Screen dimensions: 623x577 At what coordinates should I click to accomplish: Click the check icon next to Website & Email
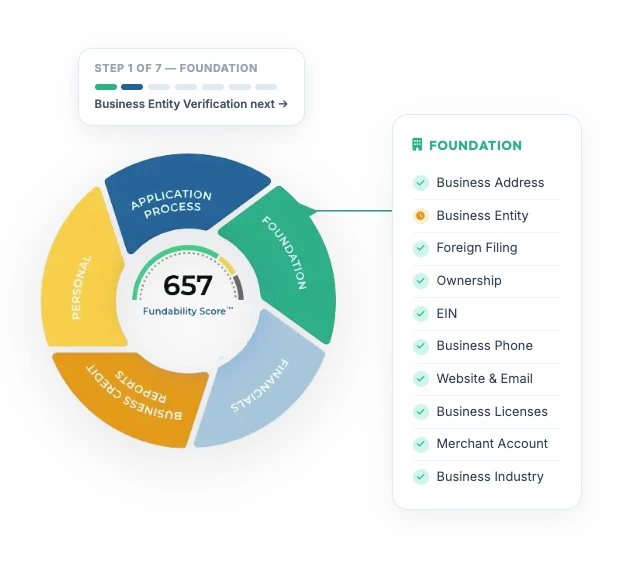point(421,379)
